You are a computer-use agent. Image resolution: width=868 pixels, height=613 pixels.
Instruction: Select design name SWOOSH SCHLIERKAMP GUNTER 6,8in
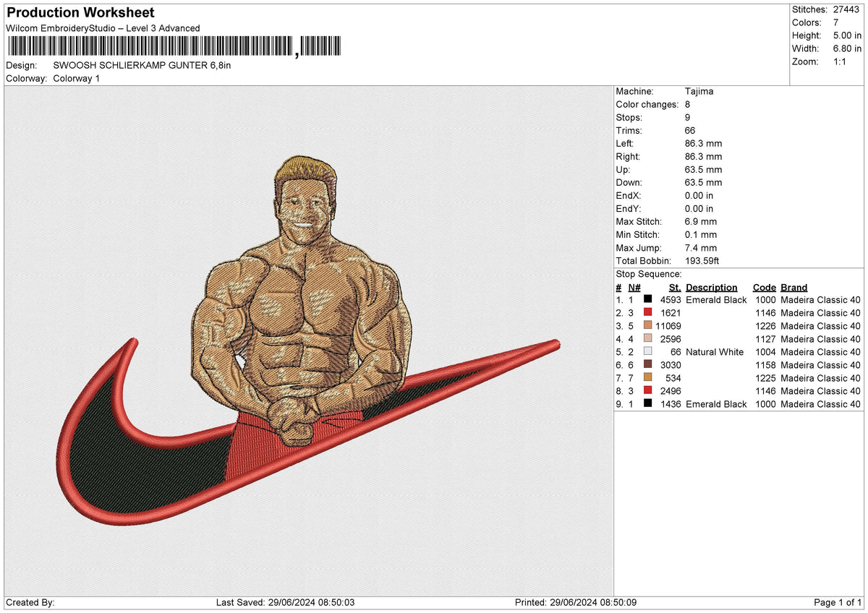142,65
